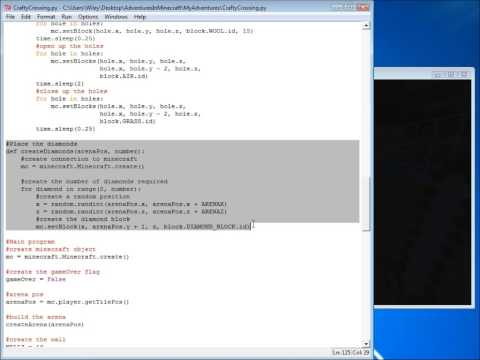
Task: Maximize the black console window
Action: pyautogui.click(x=451, y=75)
